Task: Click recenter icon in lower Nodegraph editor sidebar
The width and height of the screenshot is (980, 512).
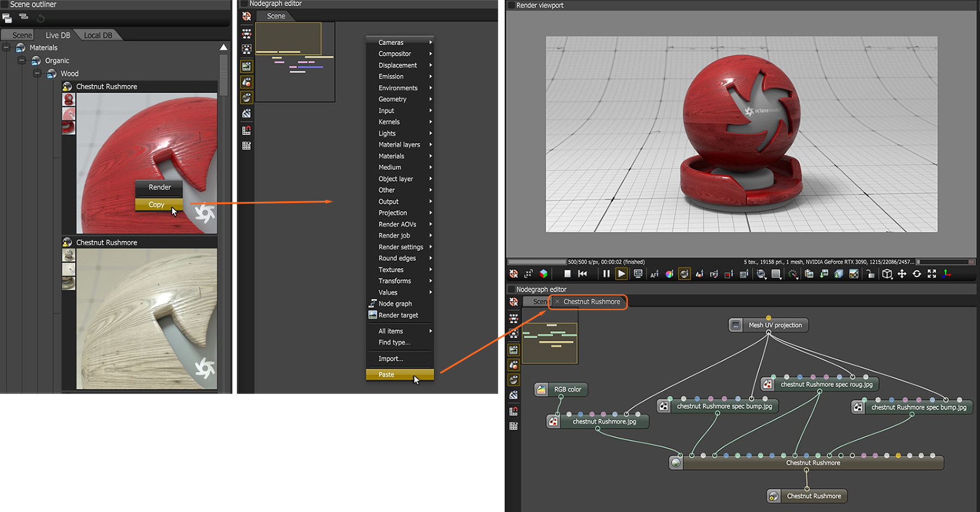Action: pos(513,302)
